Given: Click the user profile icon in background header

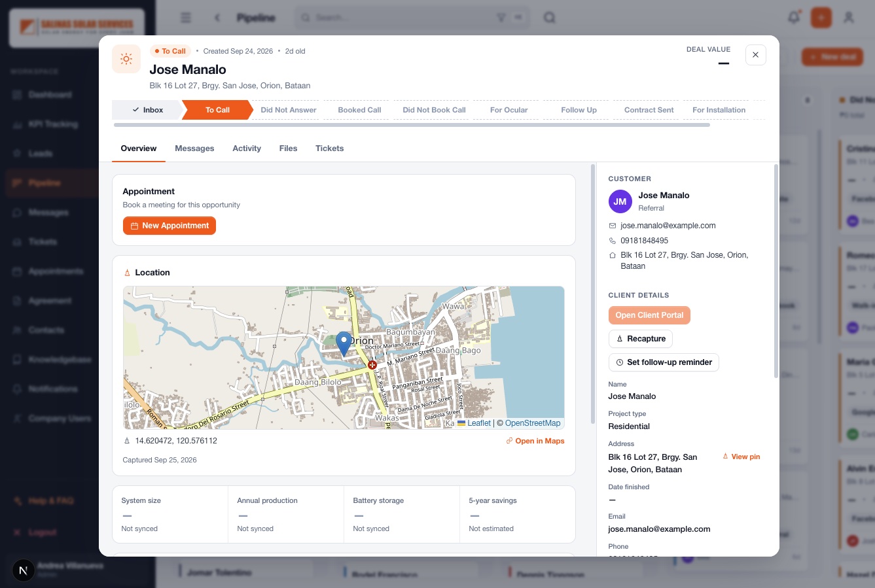Looking at the screenshot, I should [849, 18].
